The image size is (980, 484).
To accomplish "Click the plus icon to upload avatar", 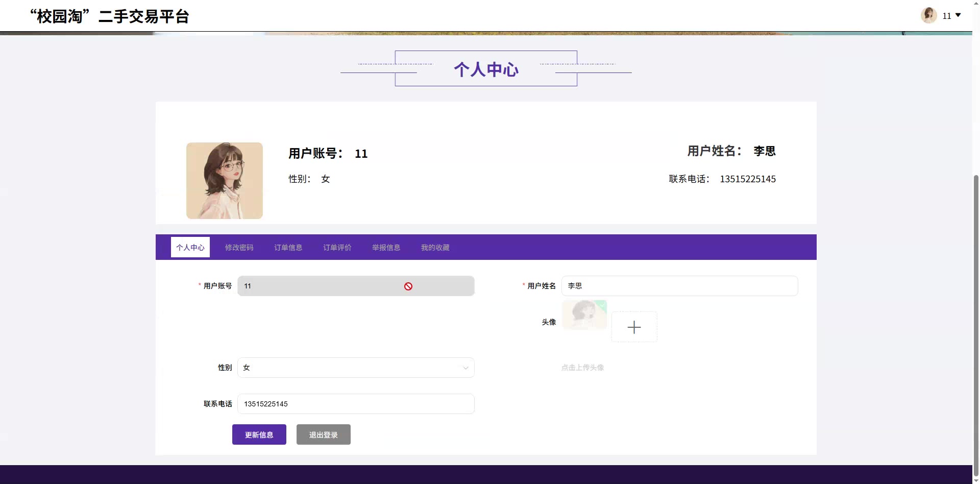I will tap(634, 327).
